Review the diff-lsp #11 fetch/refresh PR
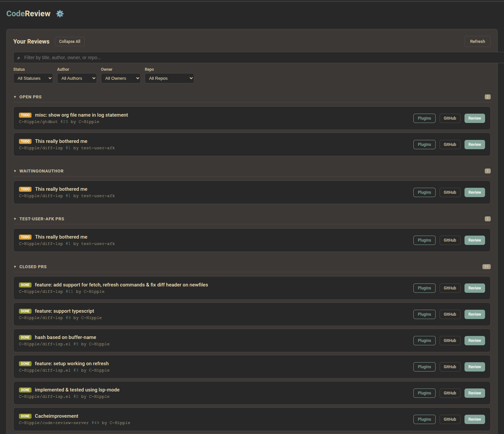This screenshot has width=504, height=434. 475,288
